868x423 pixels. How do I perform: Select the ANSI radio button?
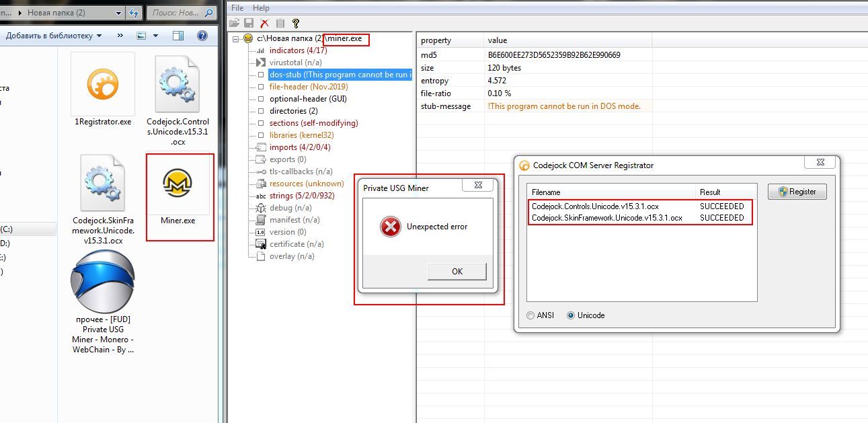coord(531,315)
